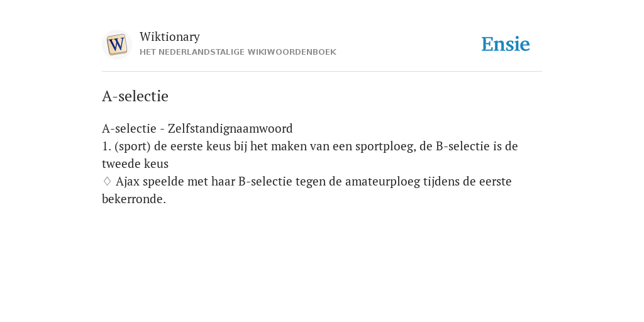This screenshot has width=644, height=322.
Task: Click the word Zelfstandignaamwoord
Action: pyautogui.click(x=230, y=128)
